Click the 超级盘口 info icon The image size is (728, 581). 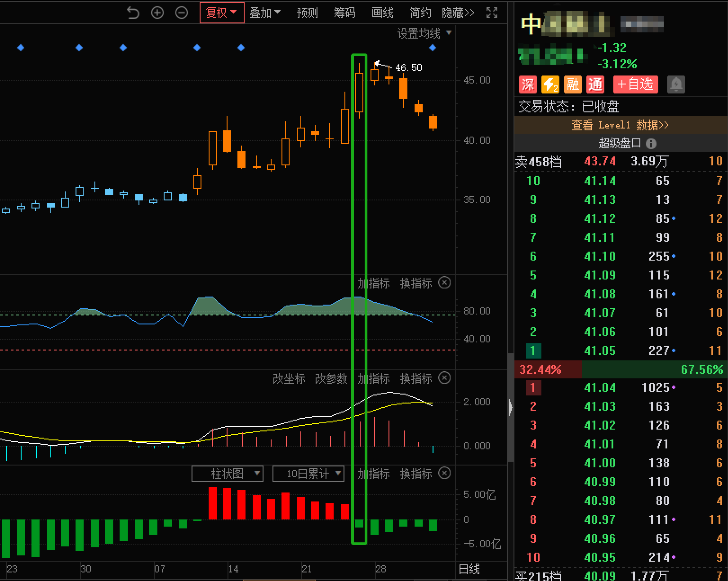(x=651, y=144)
